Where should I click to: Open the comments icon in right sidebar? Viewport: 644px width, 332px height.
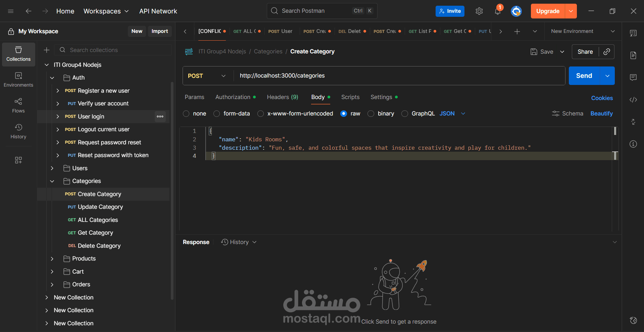pyautogui.click(x=633, y=78)
